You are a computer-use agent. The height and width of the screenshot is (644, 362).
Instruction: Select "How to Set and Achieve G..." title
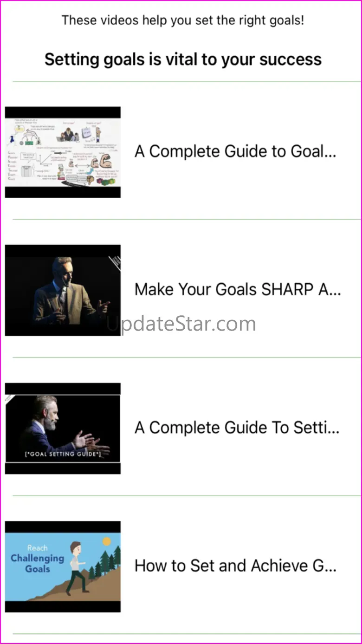(235, 566)
